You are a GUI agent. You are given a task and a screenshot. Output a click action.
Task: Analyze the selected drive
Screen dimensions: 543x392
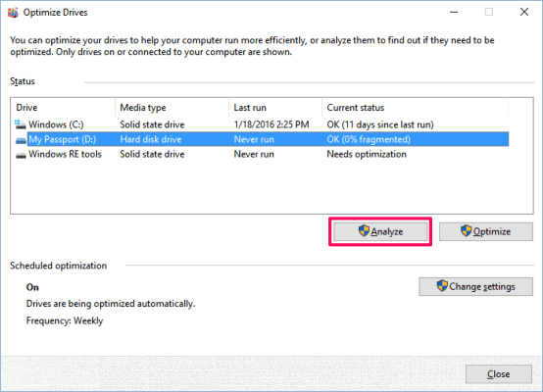(x=380, y=231)
